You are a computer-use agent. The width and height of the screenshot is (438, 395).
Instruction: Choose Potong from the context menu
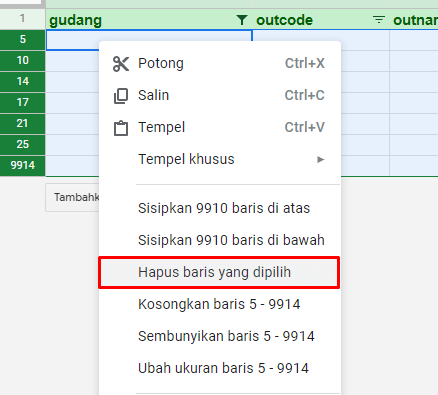[220, 63]
